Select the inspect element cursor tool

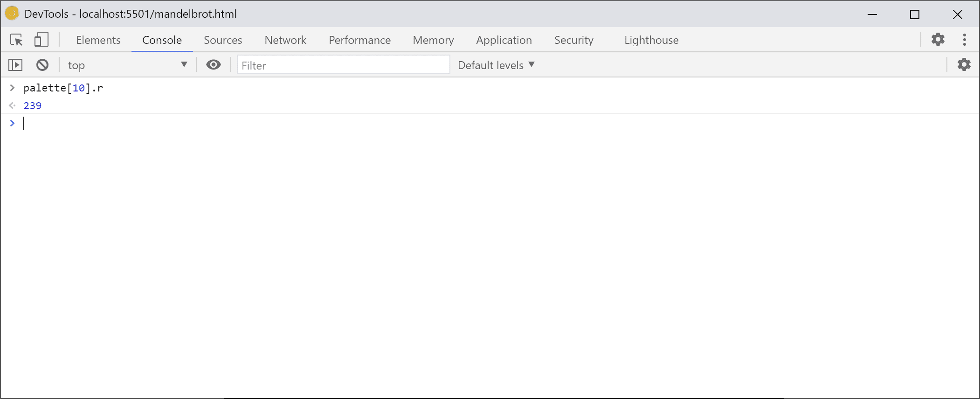[x=15, y=40]
